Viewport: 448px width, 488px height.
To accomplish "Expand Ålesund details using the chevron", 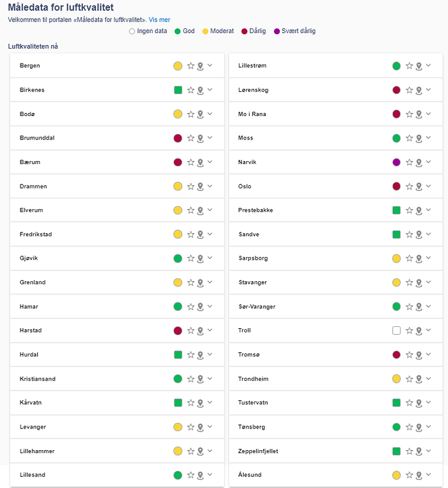I will pos(428,474).
